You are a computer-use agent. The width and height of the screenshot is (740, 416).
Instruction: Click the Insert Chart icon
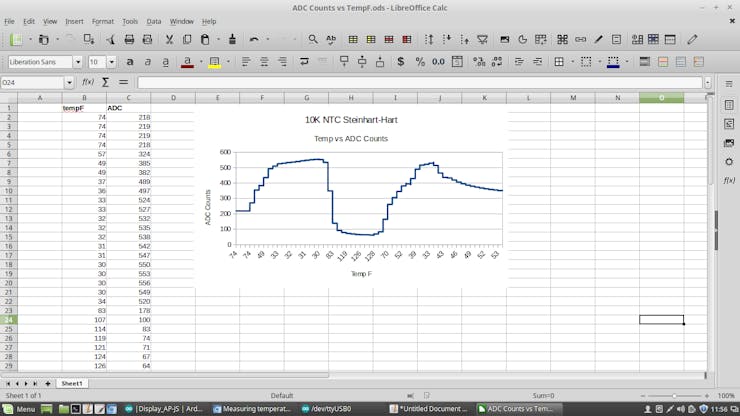523,40
